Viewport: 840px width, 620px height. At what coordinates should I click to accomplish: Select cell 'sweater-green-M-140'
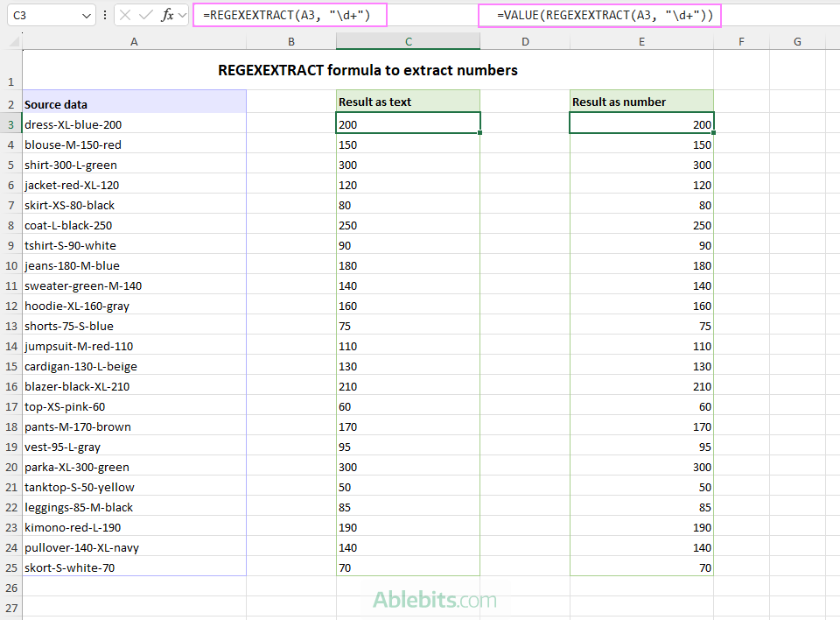[134, 285]
